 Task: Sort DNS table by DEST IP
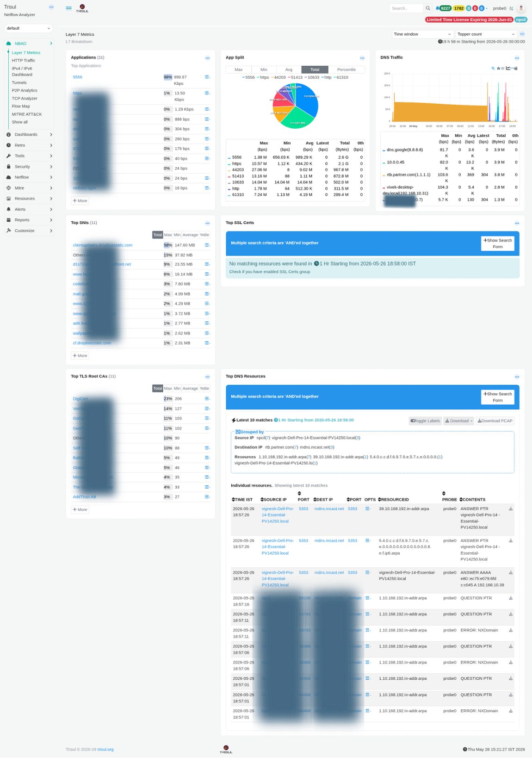pyautogui.click(x=323, y=500)
